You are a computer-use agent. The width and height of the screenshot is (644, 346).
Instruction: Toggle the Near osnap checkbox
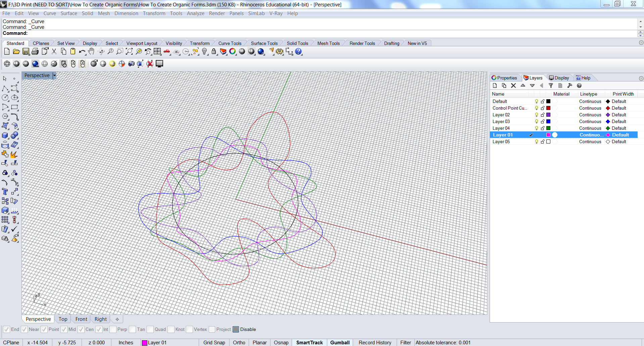point(24,330)
